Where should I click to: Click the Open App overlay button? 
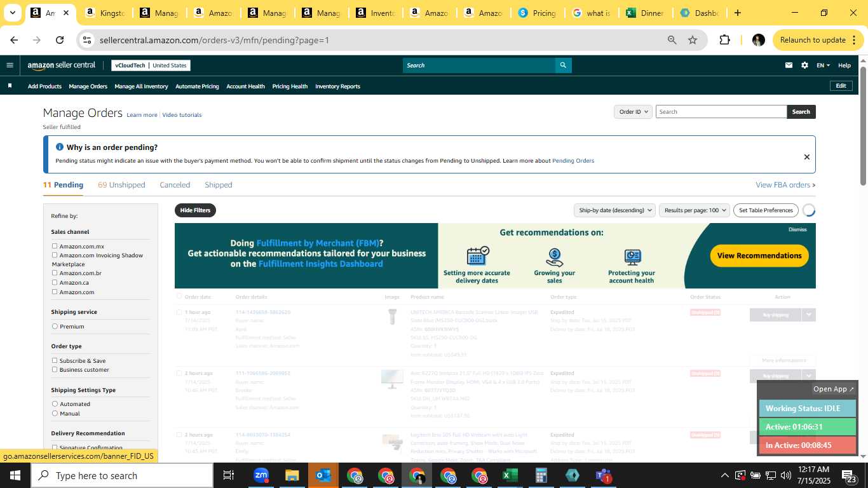coord(834,389)
